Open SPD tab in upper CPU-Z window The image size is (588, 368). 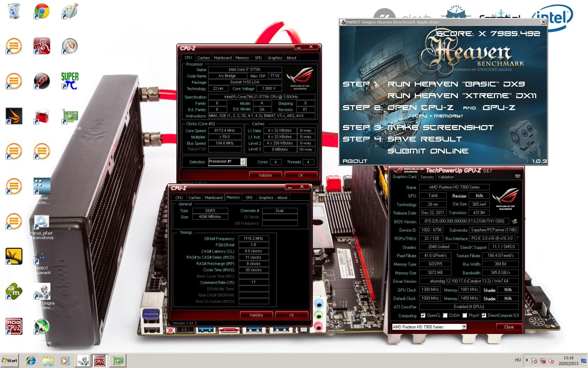[x=258, y=58]
